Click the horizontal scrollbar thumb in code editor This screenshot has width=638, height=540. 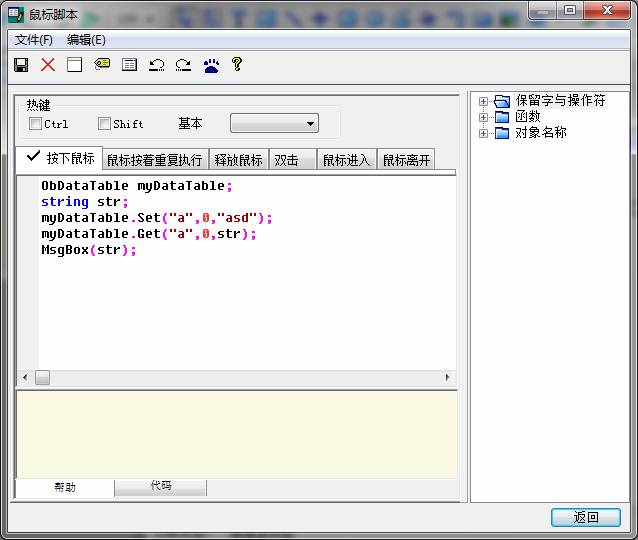[42, 378]
